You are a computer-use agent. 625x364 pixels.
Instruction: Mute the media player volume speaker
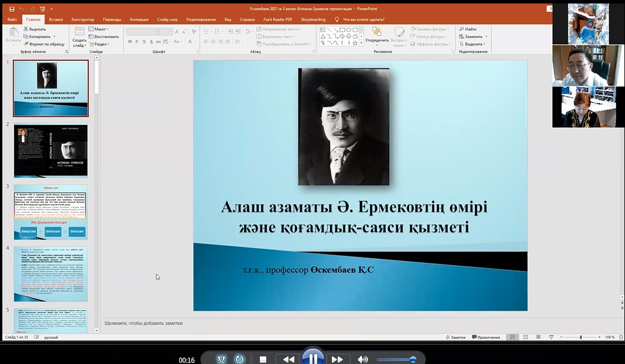(363, 359)
